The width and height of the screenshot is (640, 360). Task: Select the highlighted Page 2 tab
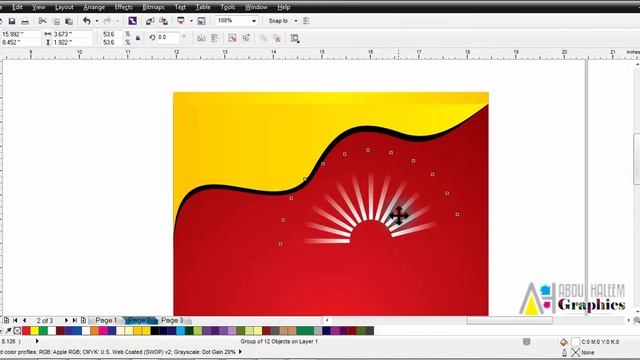139,320
